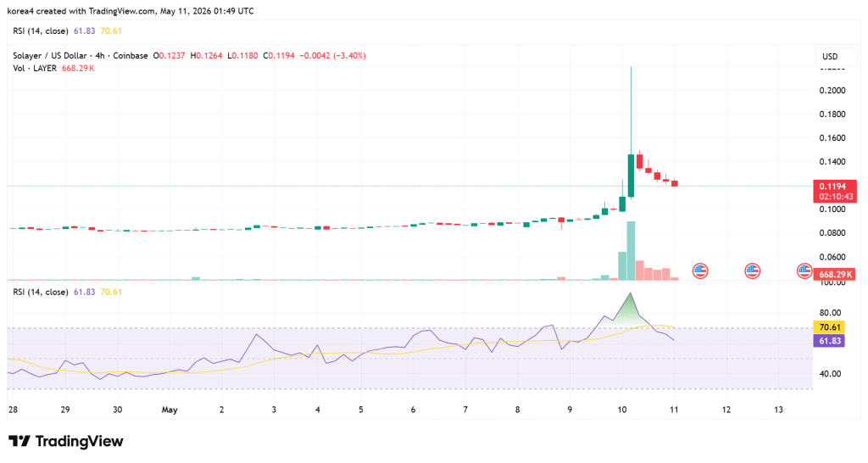868x463 pixels.
Task: Click the largest green volume bar
Action: pos(631,250)
